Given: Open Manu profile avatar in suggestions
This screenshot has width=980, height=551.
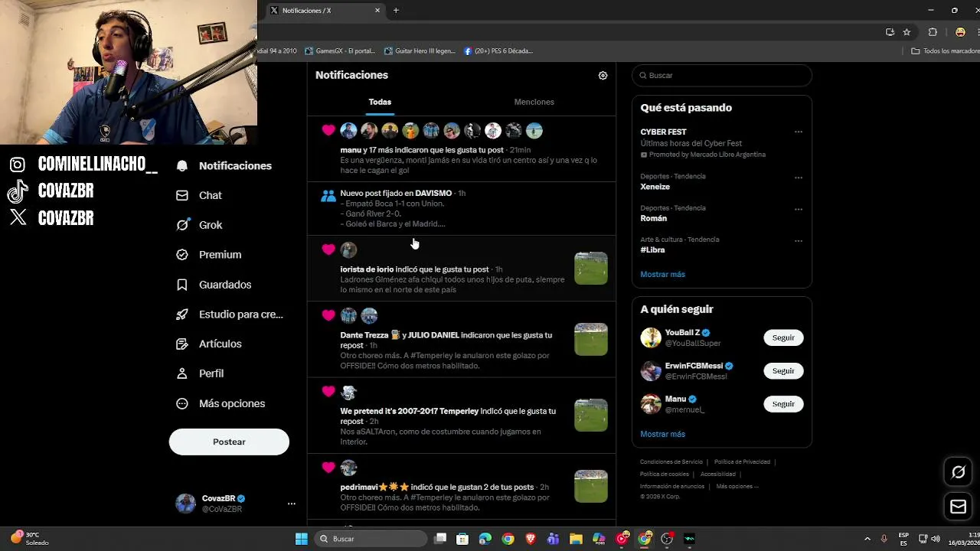Looking at the screenshot, I should click(651, 404).
